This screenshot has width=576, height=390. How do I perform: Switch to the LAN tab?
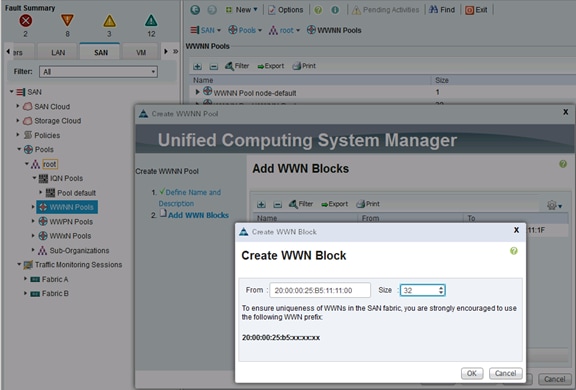58,53
